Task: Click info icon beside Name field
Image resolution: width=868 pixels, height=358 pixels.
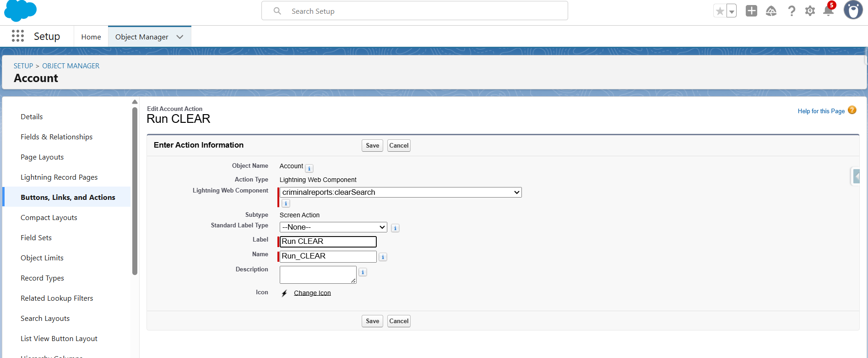Action: 383,257
